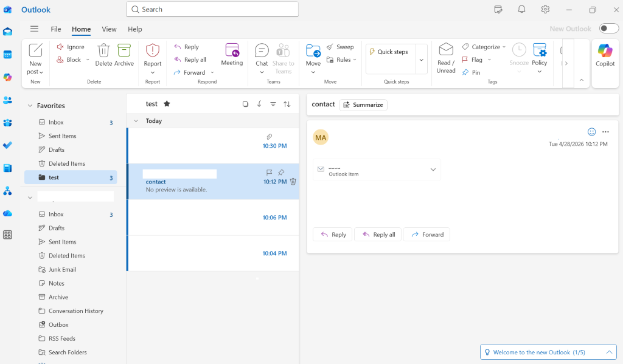
Task: Open the File menu
Action: coord(56,29)
